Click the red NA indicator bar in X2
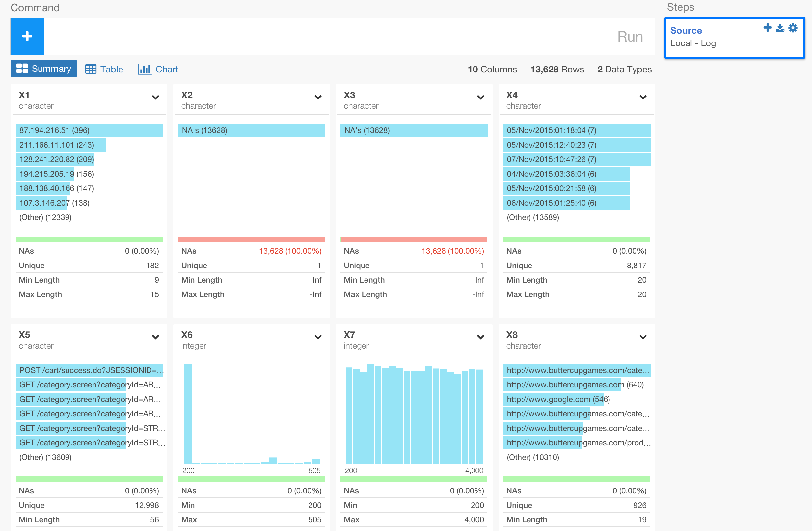812x531 pixels. coord(251,239)
